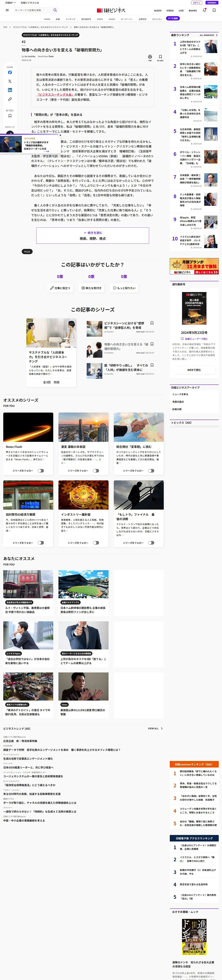This screenshot has width=222, height=980.
Task: Share article on Facebook
Action: [x=10, y=72]
